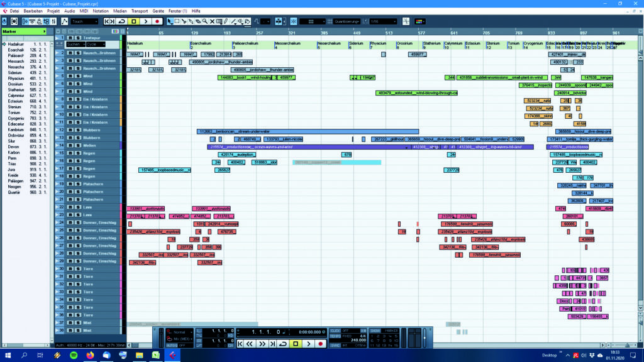Open Spotify from the taskbar
Image resolution: width=644 pixels, height=362 pixels.
tap(74, 355)
